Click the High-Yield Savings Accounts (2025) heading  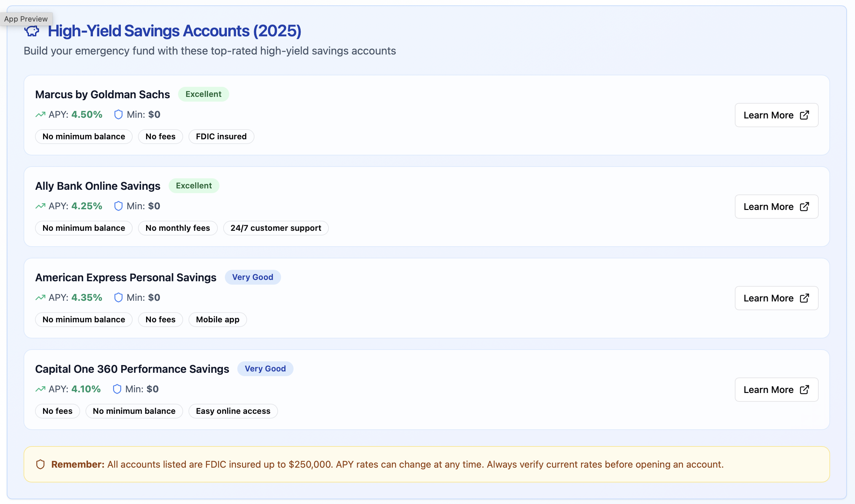174,31
